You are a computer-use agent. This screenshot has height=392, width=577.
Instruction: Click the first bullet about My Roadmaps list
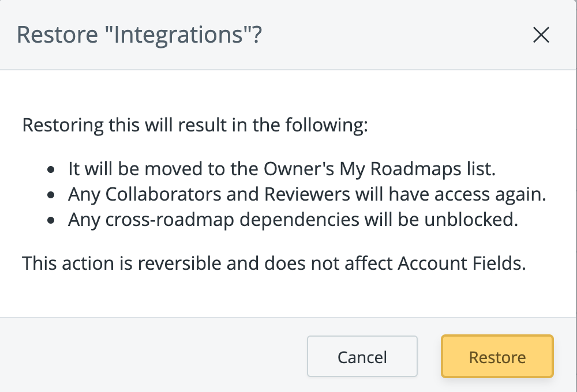point(282,169)
